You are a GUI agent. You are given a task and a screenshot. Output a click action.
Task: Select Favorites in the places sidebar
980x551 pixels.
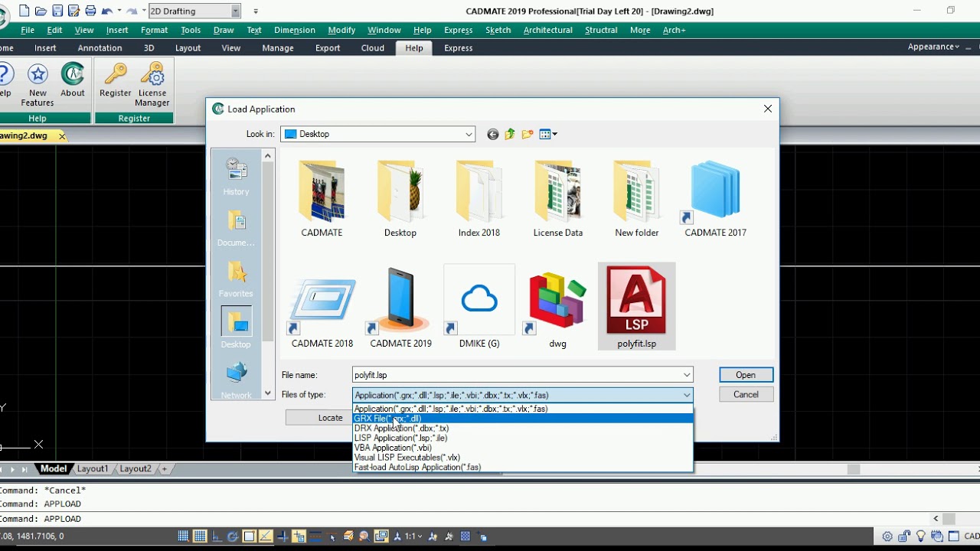(236, 279)
